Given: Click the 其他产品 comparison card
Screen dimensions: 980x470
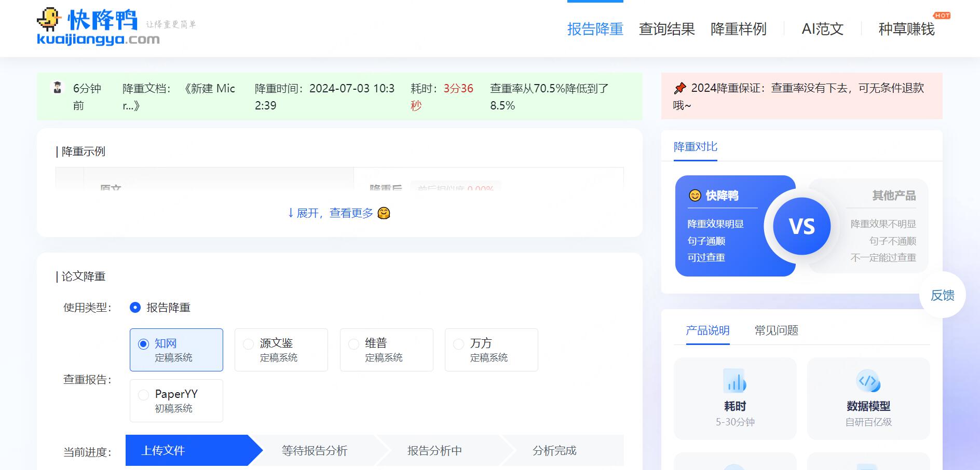Looking at the screenshot, I should pos(868,226).
